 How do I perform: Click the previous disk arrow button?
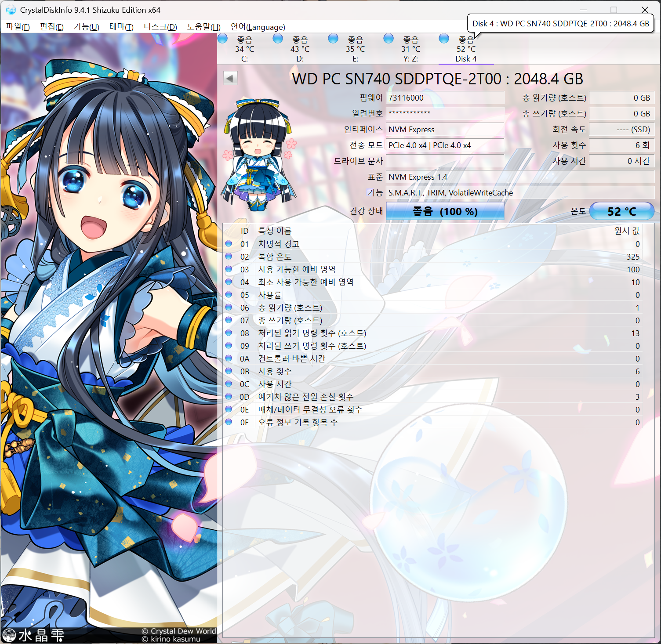[x=230, y=78]
